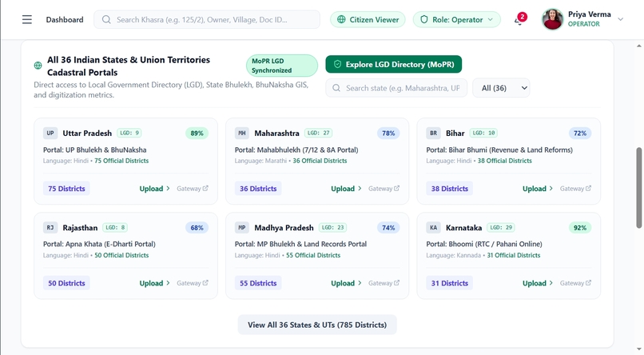Open the 36 Districts button for Maharashtra
Screen dimensions: 644x355
(x=258, y=189)
